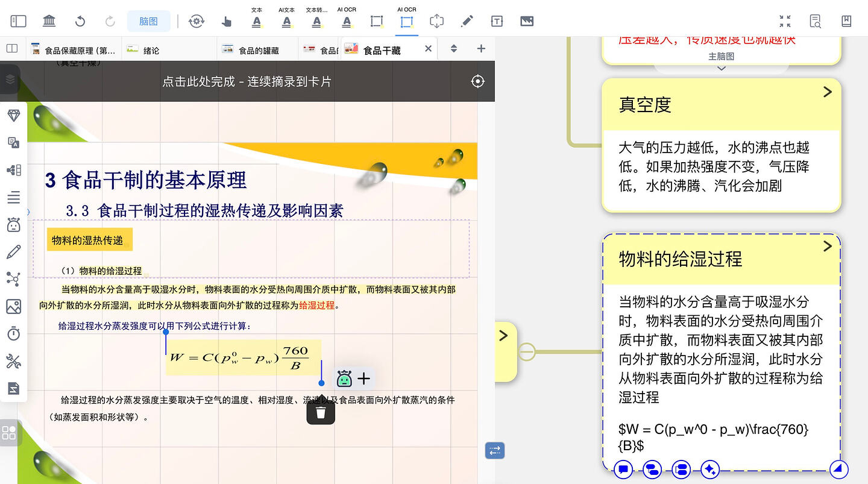Select the hand pointer tool
The width and height of the screenshot is (868, 484).
227,22
